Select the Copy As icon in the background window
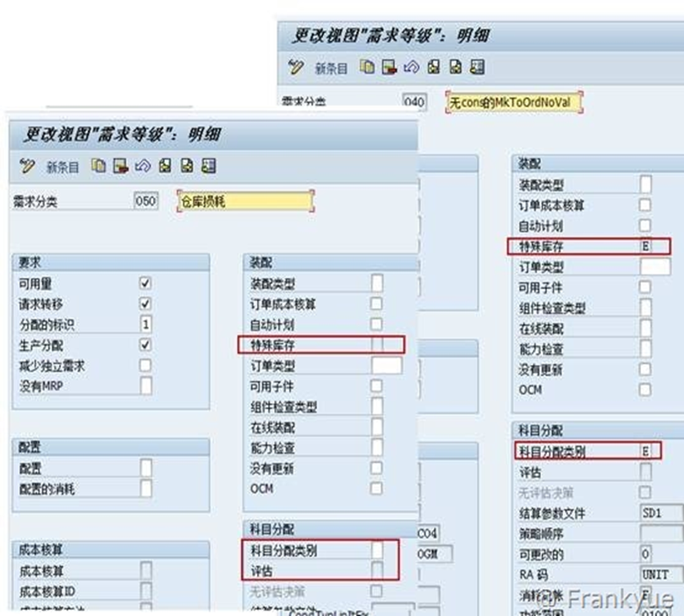The width and height of the screenshot is (684, 616). pyautogui.click(x=366, y=66)
